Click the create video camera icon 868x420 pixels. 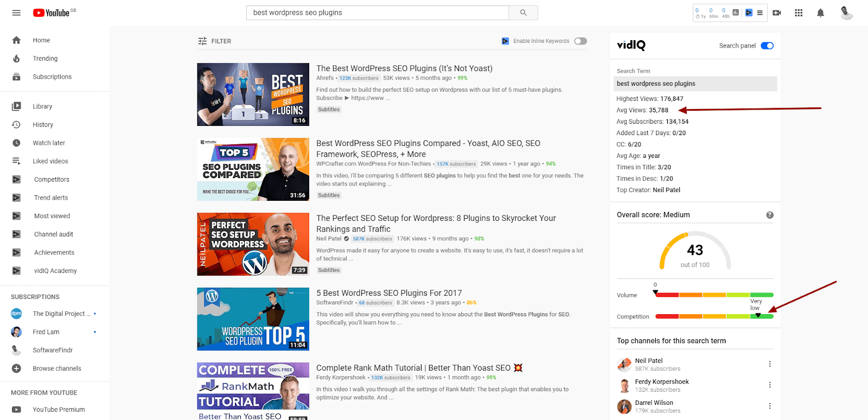[777, 12]
